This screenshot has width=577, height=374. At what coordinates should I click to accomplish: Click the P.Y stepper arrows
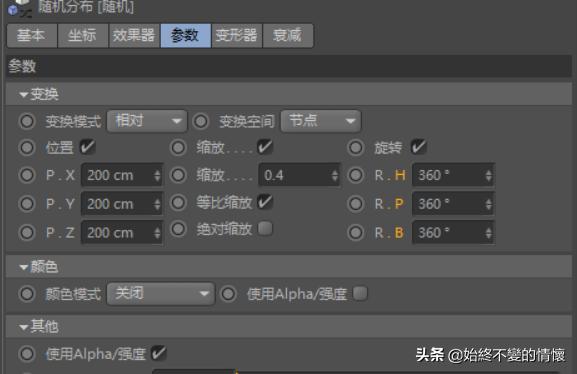157,204
